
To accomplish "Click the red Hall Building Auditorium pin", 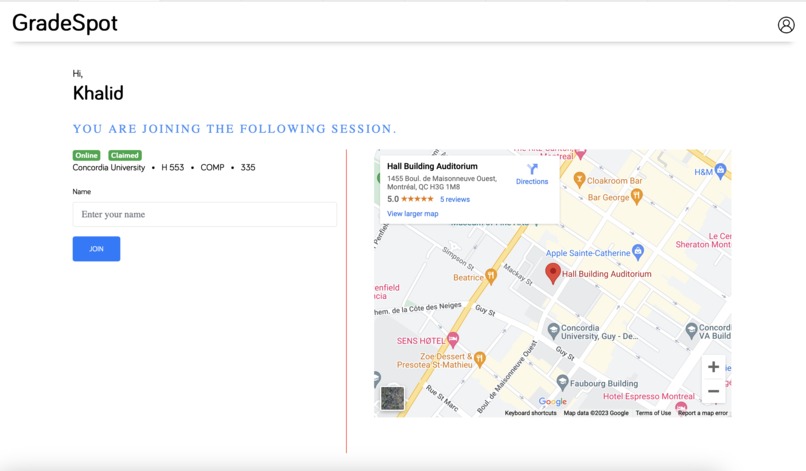I will coord(553,273).
